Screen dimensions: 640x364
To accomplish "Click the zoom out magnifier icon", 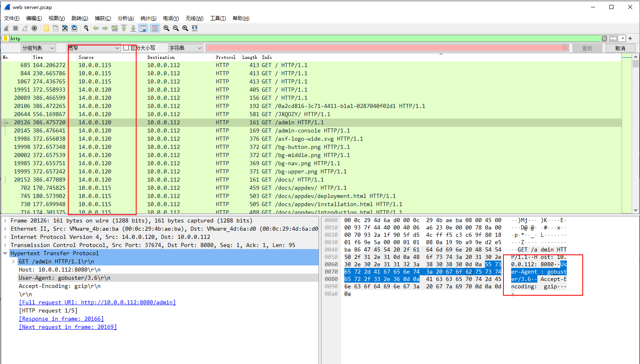I will (x=176, y=28).
